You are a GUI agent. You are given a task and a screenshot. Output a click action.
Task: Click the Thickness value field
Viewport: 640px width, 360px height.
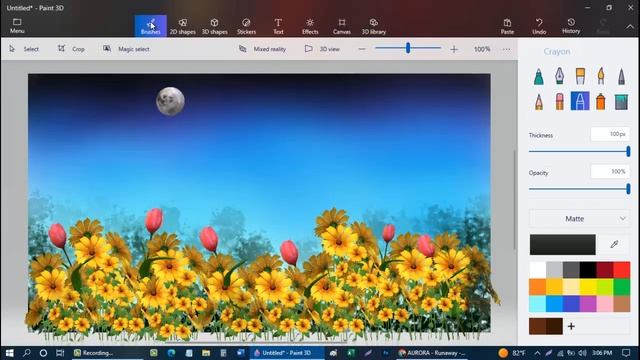[x=610, y=134]
